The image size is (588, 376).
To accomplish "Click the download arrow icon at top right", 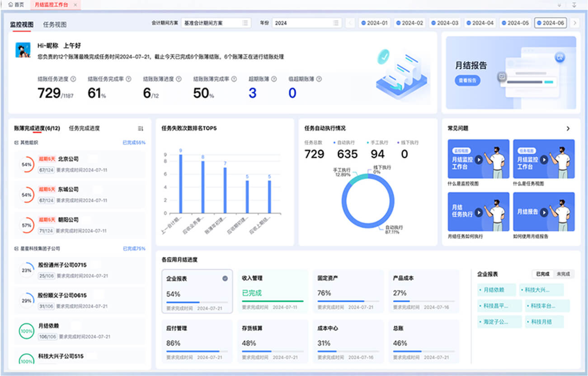I will (574, 5).
